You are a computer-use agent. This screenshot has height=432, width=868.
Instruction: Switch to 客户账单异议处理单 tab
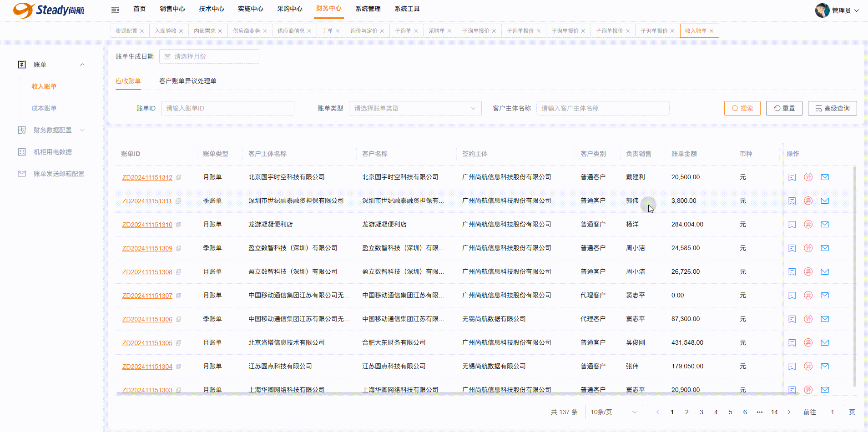(x=188, y=81)
